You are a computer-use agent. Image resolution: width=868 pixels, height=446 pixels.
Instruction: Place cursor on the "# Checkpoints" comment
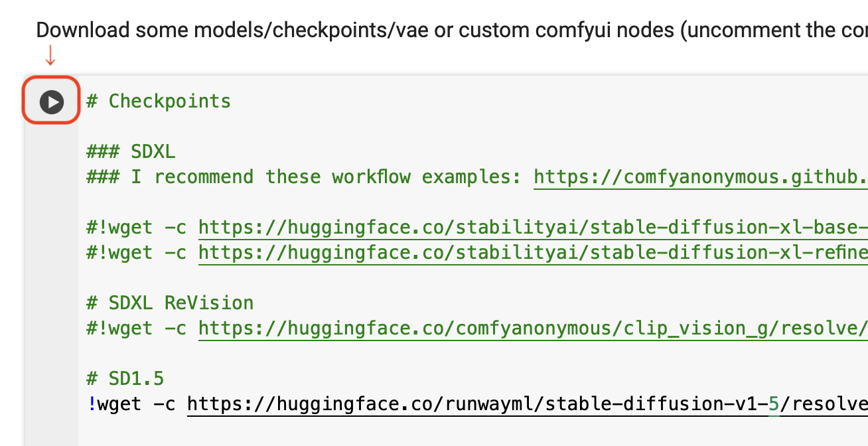159,102
